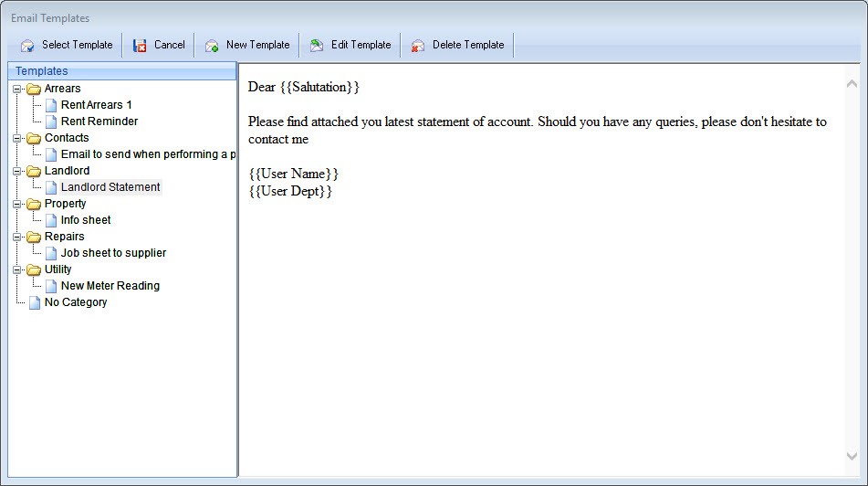Click the Property folder icon
Screen dimensions: 868x486
click(34, 204)
